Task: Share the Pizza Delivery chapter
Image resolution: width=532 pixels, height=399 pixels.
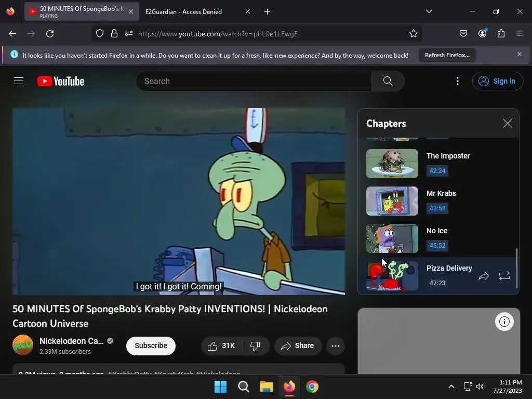Action: [x=484, y=276]
